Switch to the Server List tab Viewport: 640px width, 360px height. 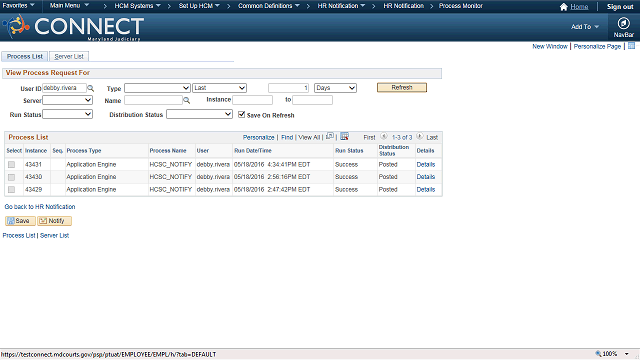pos(69,56)
